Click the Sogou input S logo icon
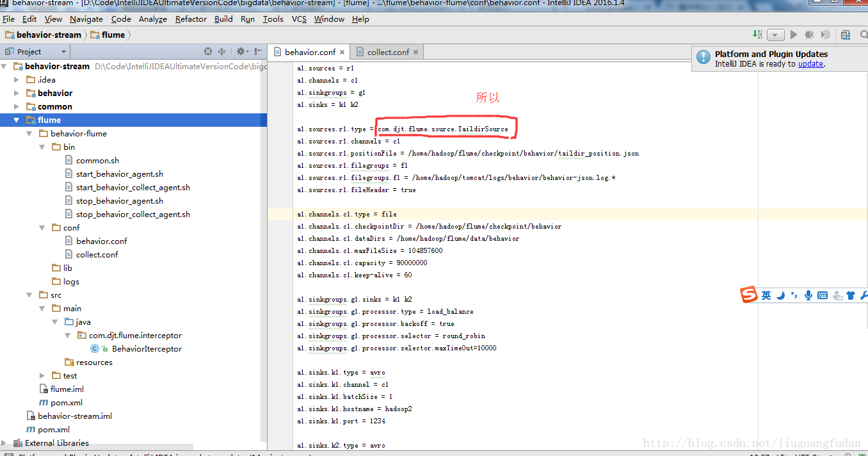868x456 pixels. [x=749, y=295]
